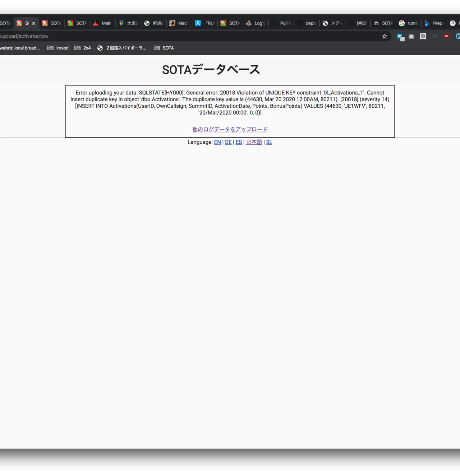Open the uBlock Origin extension icon
The height and width of the screenshot is (476, 460).
(447, 36)
